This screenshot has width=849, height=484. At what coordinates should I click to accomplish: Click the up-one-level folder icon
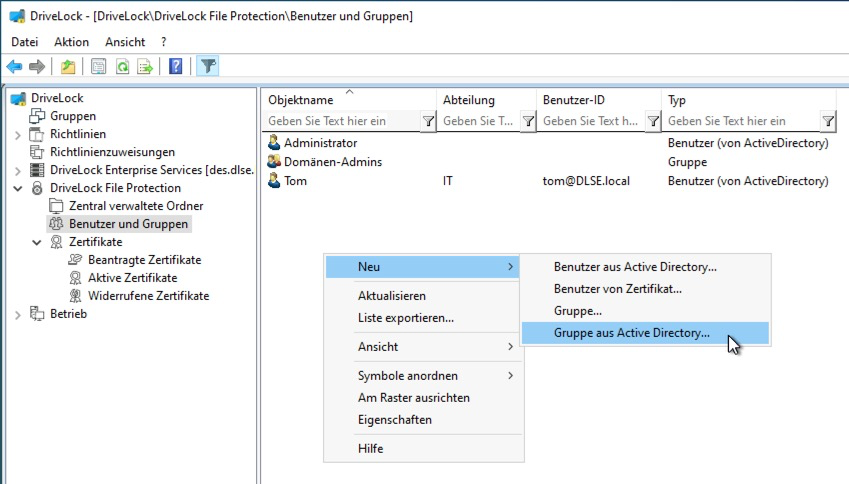point(68,67)
